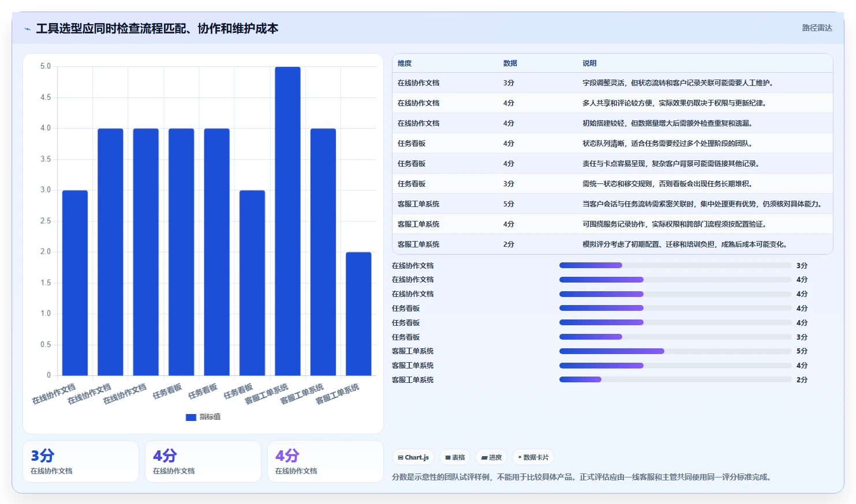Click the page title 工具选型应同时检查流程匹配
856x504 pixels.
[157, 29]
